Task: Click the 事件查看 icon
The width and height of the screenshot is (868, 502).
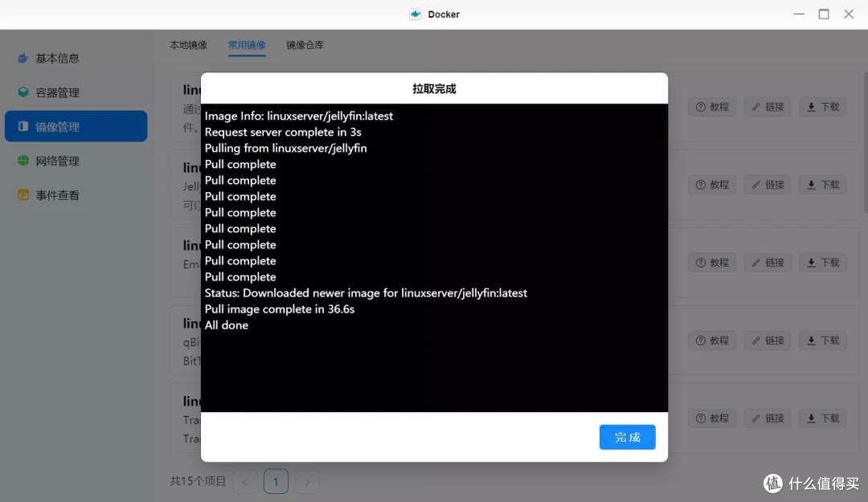Action: click(23, 195)
